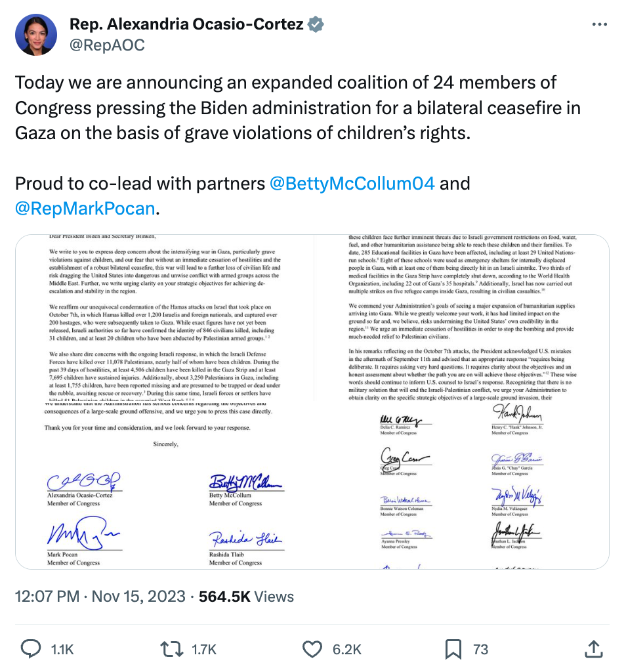Click the 73 bookmarks count
This screenshot has height=672, width=626.
coord(480,649)
